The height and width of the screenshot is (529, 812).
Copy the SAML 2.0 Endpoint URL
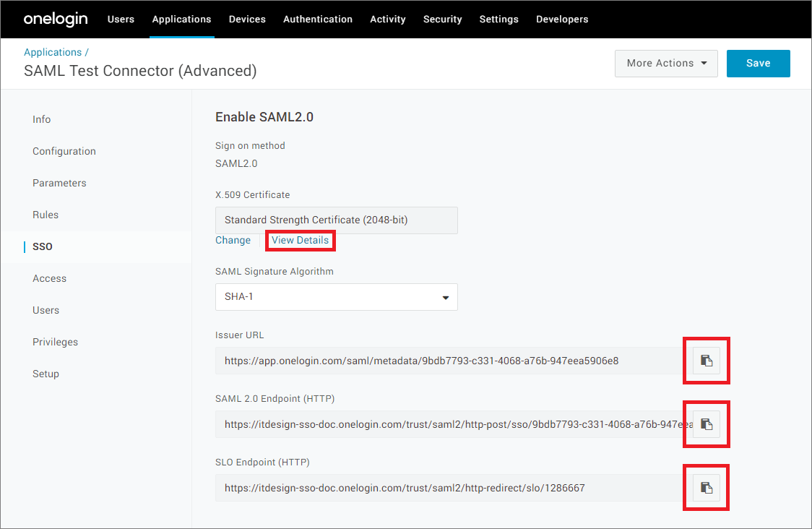tap(707, 423)
